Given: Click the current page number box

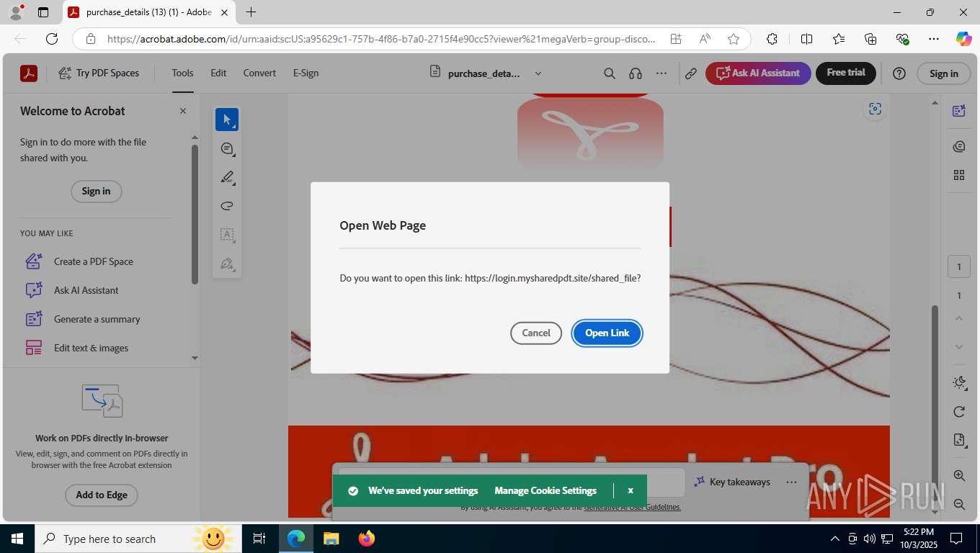Looking at the screenshot, I should click(959, 266).
